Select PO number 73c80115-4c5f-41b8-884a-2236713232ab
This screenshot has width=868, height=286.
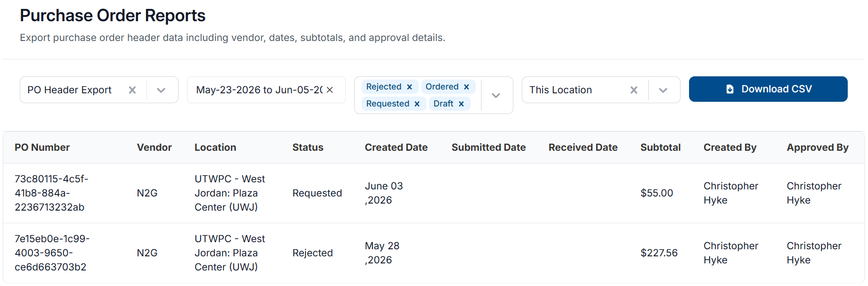[51, 193]
